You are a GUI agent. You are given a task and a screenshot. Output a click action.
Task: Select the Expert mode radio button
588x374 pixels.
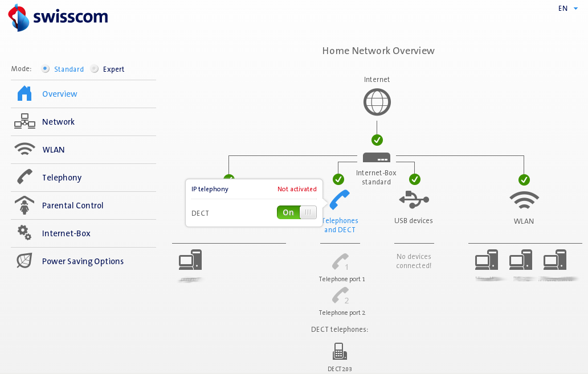click(94, 68)
